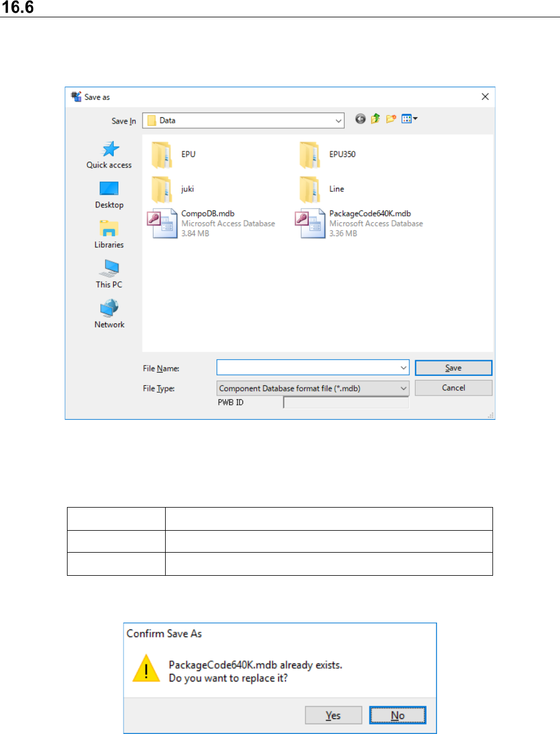This screenshot has height=734, width=560.
Task: Click the 'EPU350' folder name
Action: click(x=342, y=154)
